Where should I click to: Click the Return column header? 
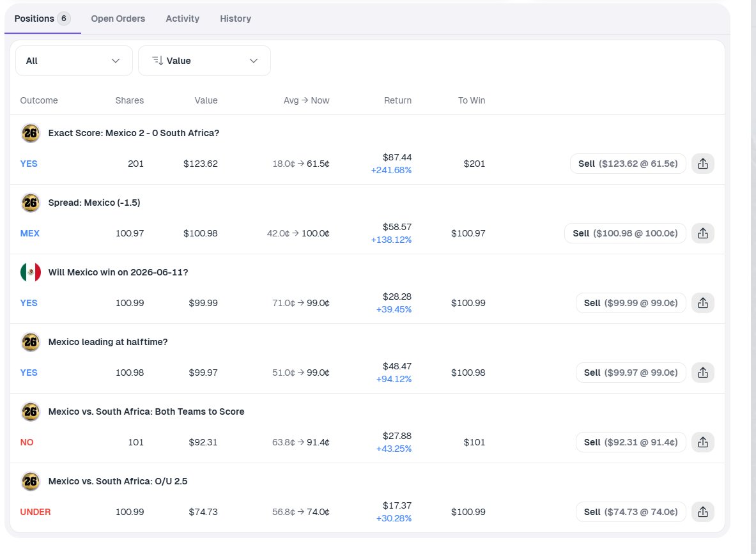(x=397, y=100)
